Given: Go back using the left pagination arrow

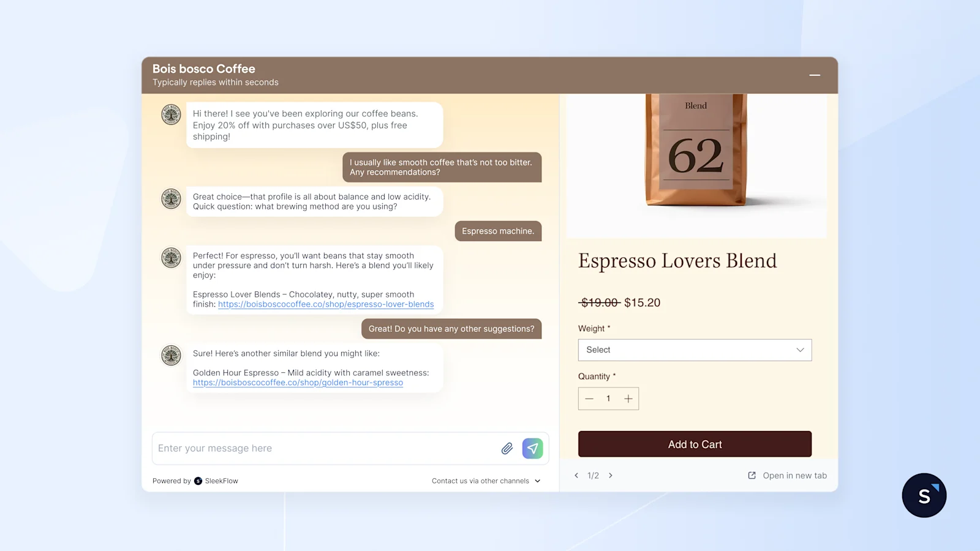Looking at the screenshot, I should (x=576, y=475).
